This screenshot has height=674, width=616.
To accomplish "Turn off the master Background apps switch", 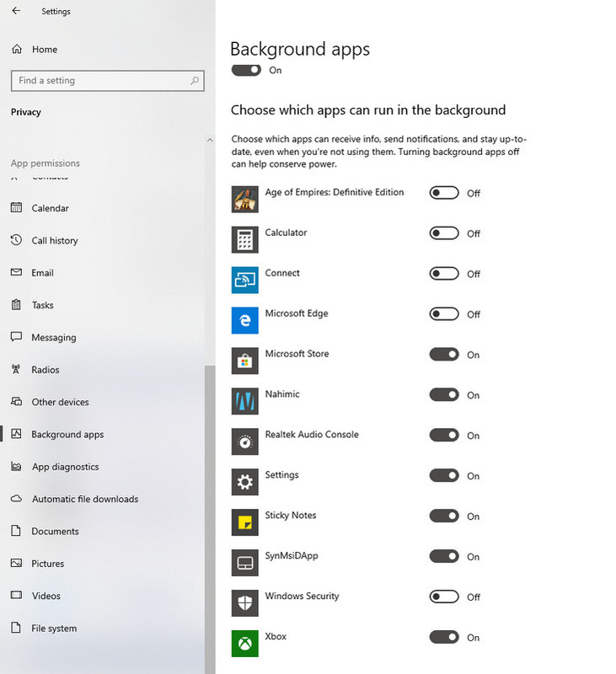I will 246,70.
